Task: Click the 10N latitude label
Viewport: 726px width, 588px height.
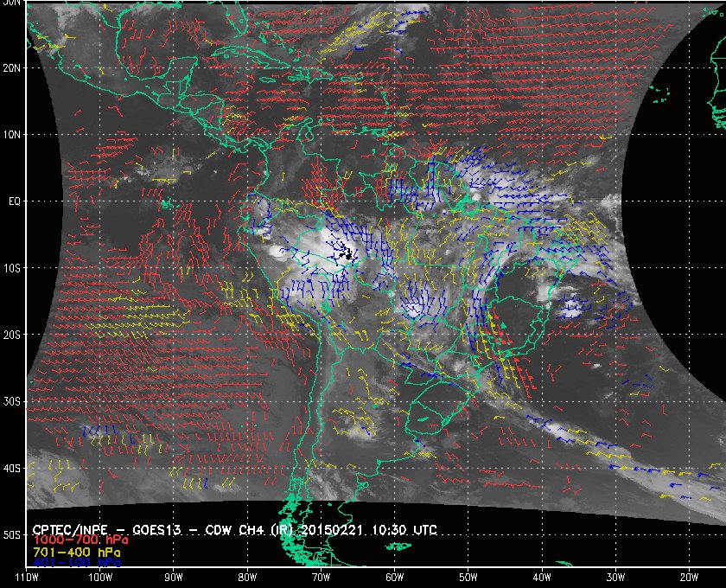Action: [11, 134]
